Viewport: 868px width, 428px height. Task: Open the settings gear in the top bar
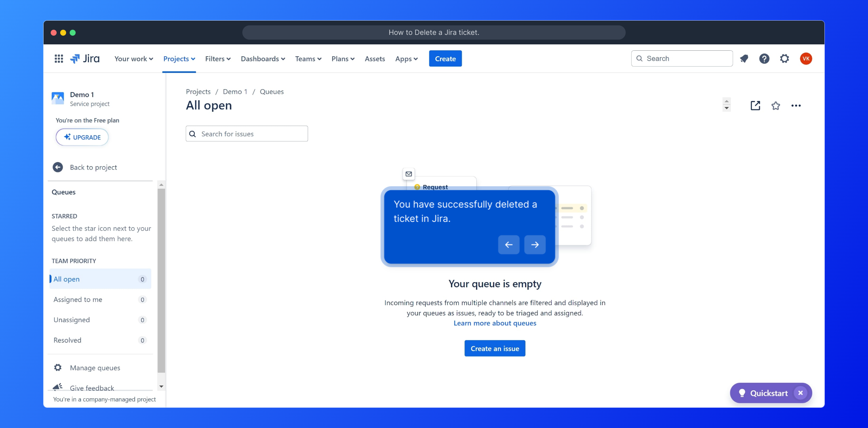click(784, 59)
